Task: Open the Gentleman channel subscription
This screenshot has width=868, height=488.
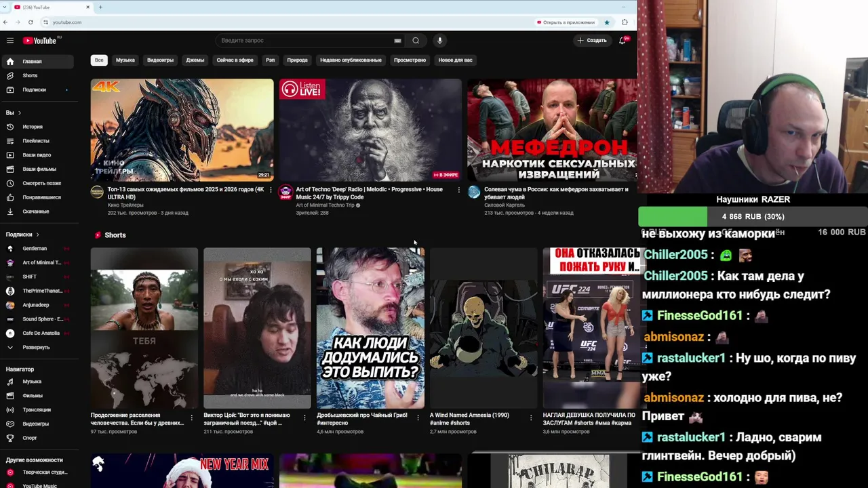Action: tap(37, 249)
